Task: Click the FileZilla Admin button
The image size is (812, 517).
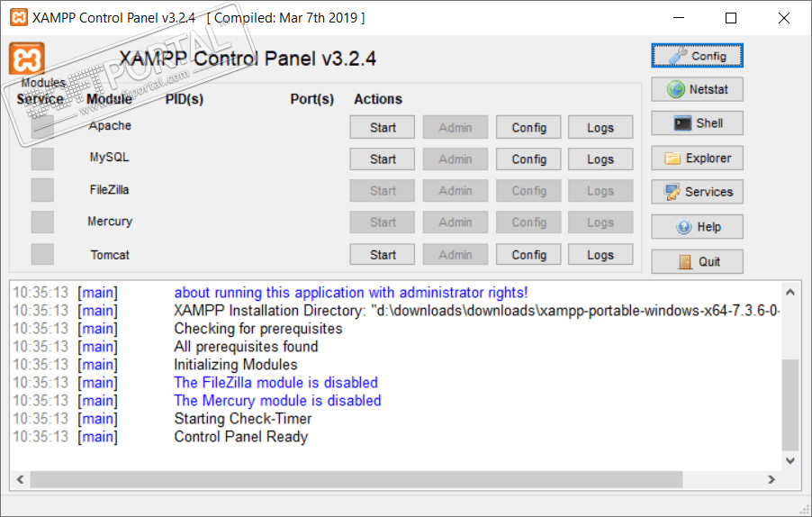Action: pyautogui.click(x=456, y=191)
